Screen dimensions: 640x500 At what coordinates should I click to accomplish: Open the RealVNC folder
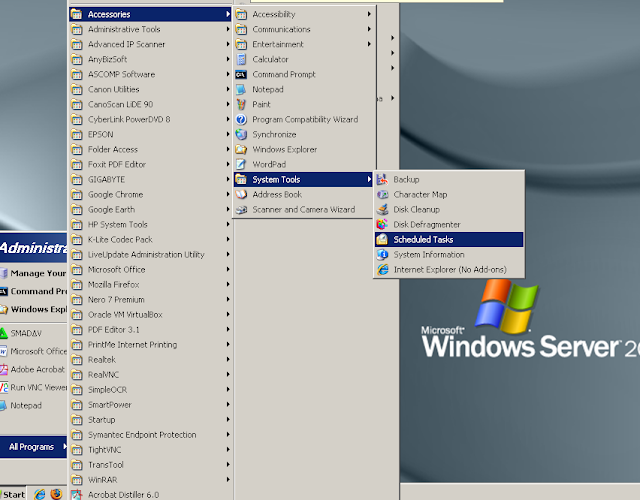tap(150, 375)
